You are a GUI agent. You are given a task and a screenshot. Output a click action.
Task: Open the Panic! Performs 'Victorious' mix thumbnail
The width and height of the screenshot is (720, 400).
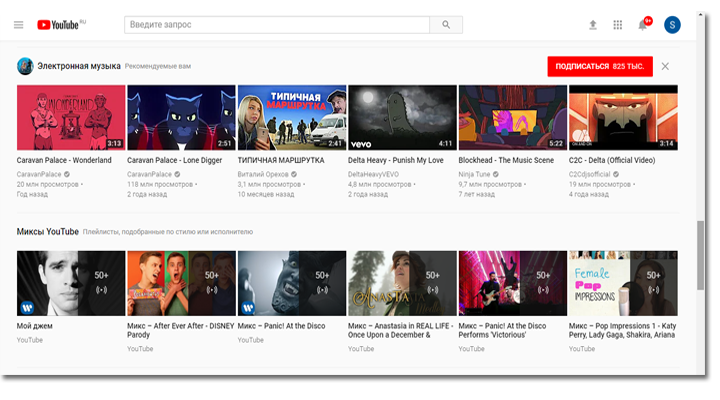pos(513,283)
